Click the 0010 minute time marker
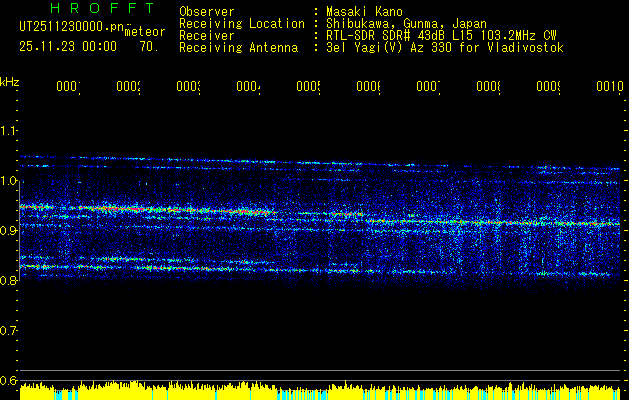The image size is (629, 400). (x=610, y=86)
